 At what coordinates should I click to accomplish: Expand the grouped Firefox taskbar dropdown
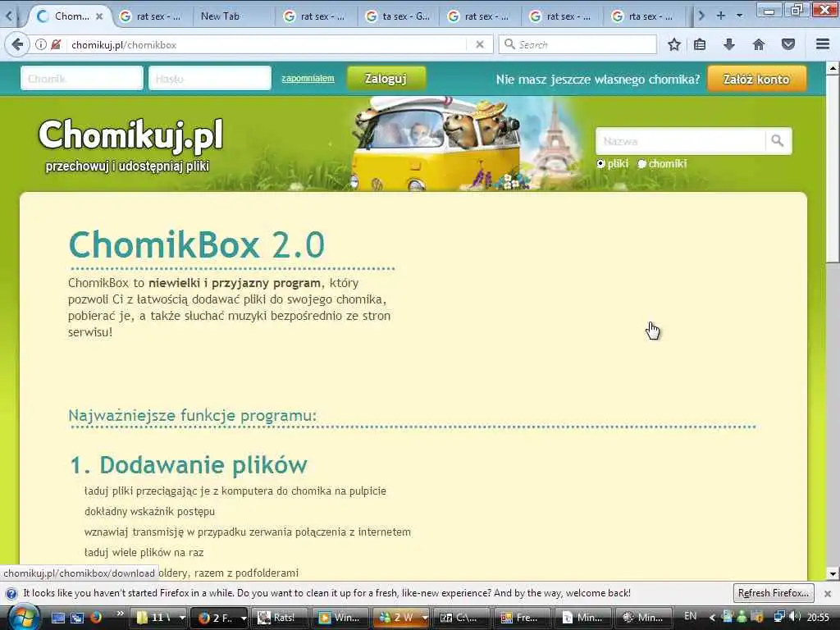[244, 618]
